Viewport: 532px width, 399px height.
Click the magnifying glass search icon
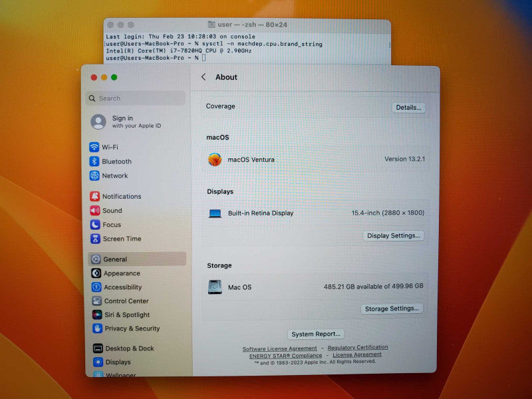[92, 98]
